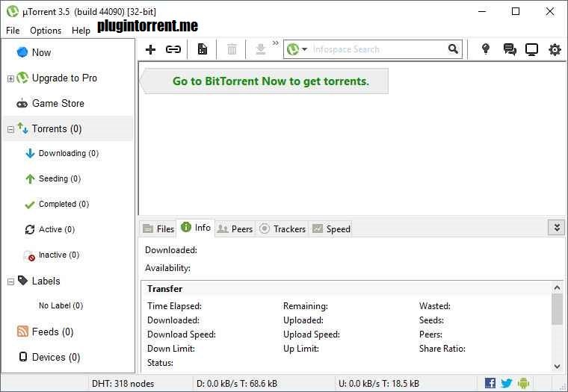The image size is (568, 392).
Task: Click the Android icon in status bar
Action: coord(523,383)
